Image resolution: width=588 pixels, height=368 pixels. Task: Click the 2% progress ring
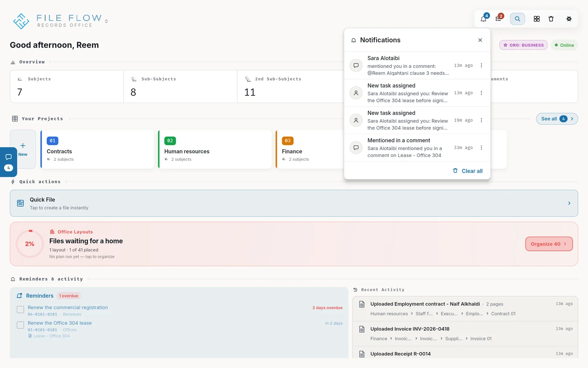point(30,244)
